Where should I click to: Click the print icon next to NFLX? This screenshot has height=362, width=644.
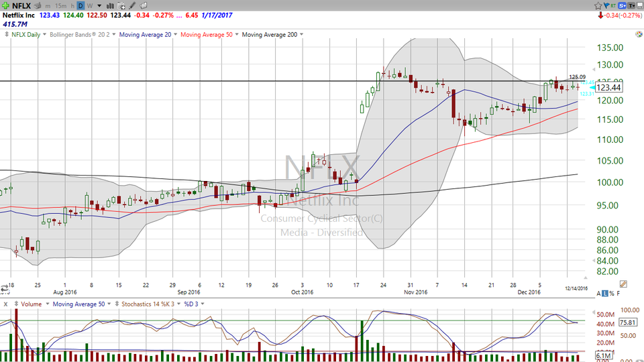click(x=38, y=6)
